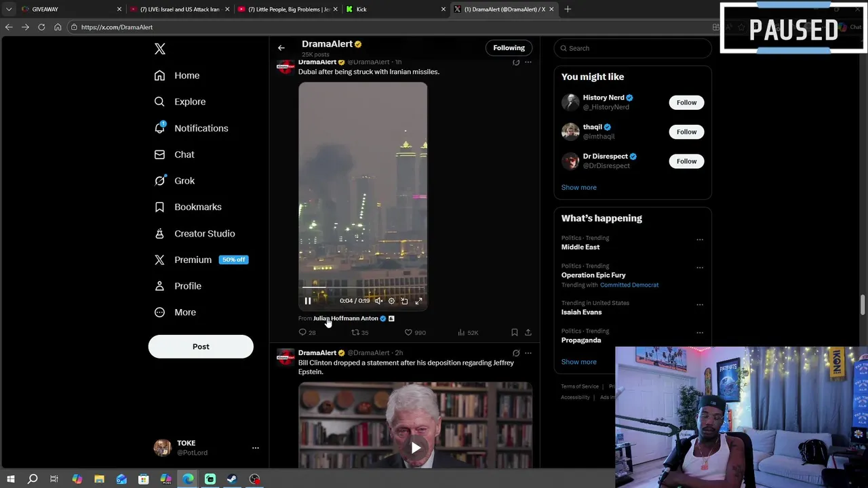
Task: Open Grok explain on the Bill Clinton post
Action: pyautogui.click(x=516, y=353)
